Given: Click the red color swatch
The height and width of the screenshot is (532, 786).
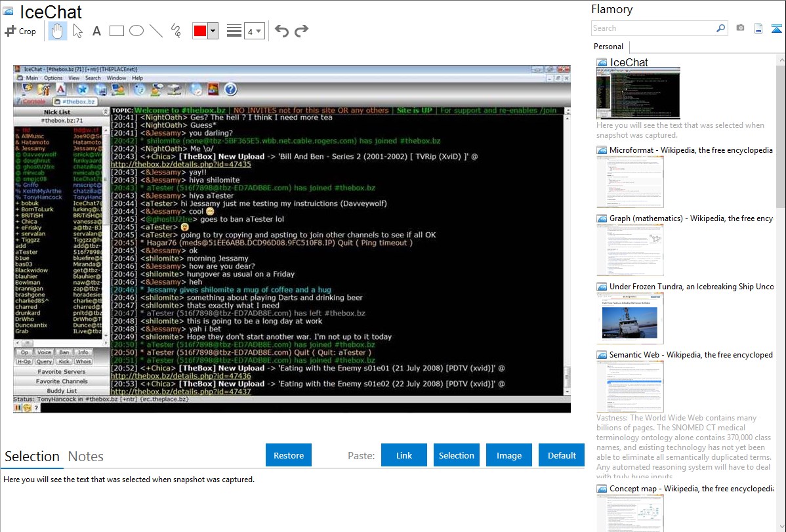Looking at the screenshot, I should (x=200, y=31).
